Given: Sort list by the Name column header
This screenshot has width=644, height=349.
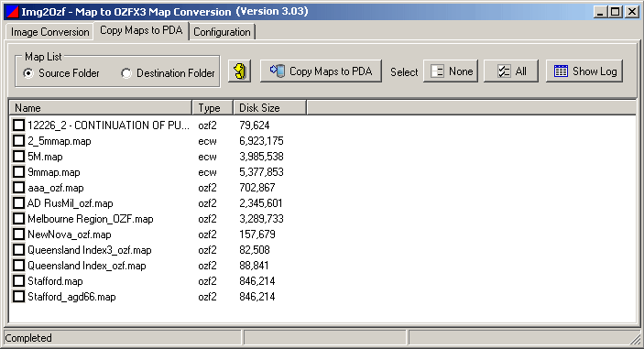Looking at the screenshot, I should pos(101,108).
